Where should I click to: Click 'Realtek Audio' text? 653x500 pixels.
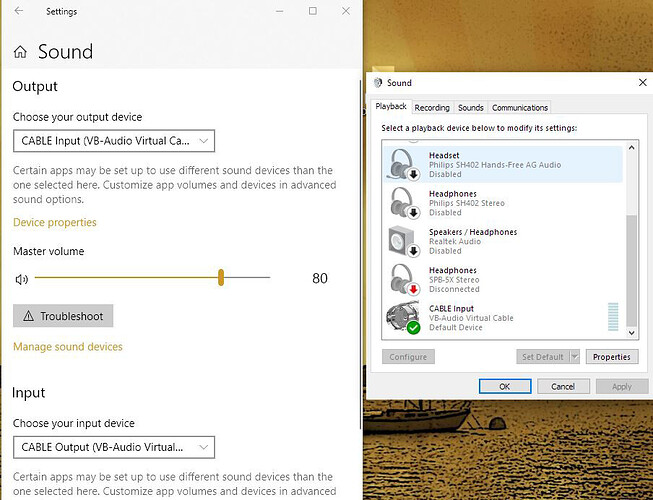[x=455, y=241]
